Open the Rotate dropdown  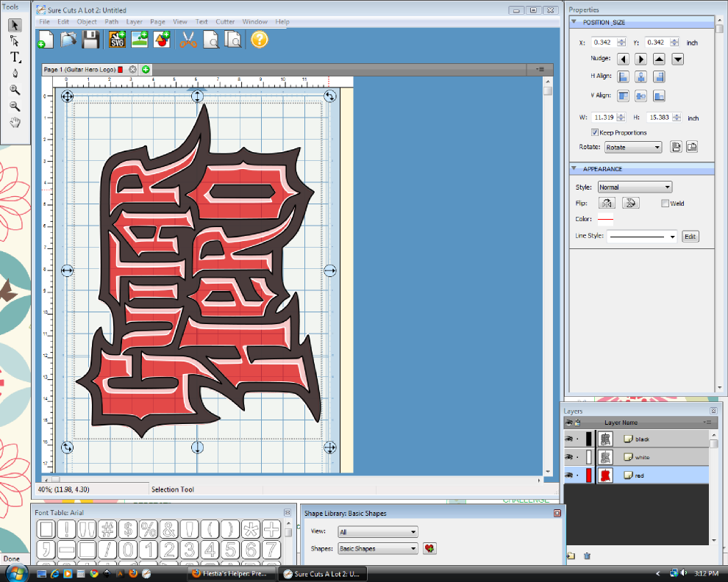[x=633, y=147]
